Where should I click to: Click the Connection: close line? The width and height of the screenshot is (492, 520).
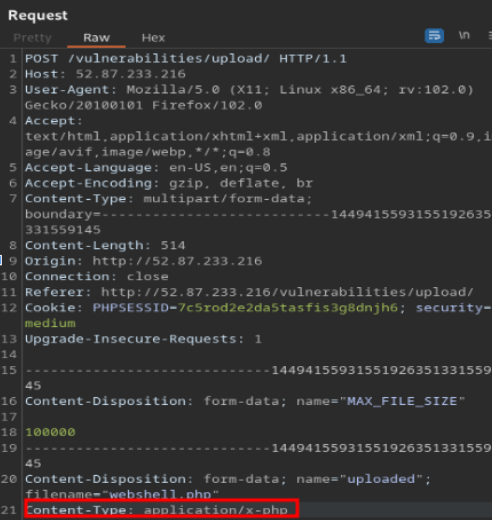[97, 276]
